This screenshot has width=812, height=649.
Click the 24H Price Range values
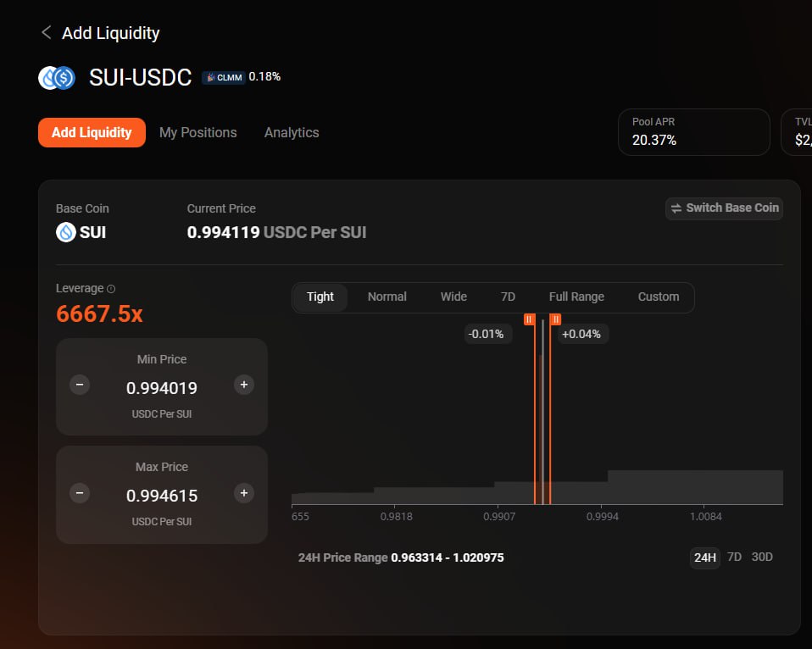pyautogui.click(x=448, y=557)
